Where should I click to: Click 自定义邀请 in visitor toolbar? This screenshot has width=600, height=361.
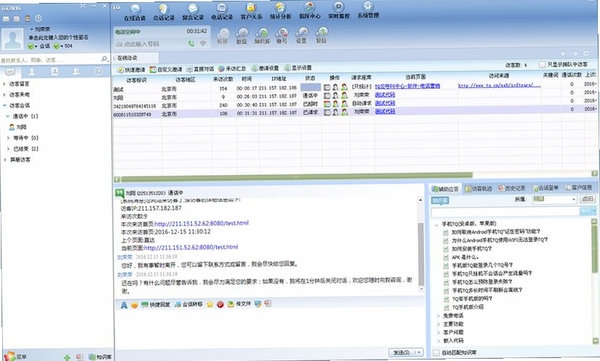[x=166, y=69]
